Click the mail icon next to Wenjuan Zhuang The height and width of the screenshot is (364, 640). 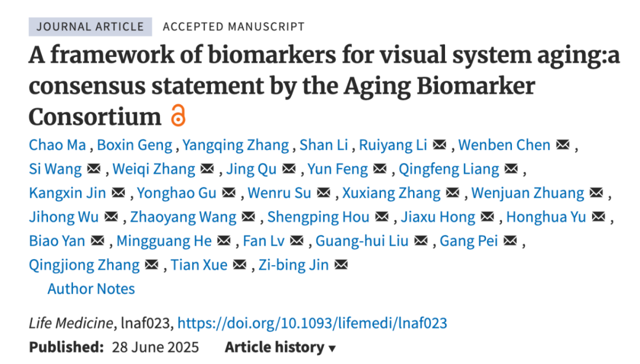click(596, 193)
